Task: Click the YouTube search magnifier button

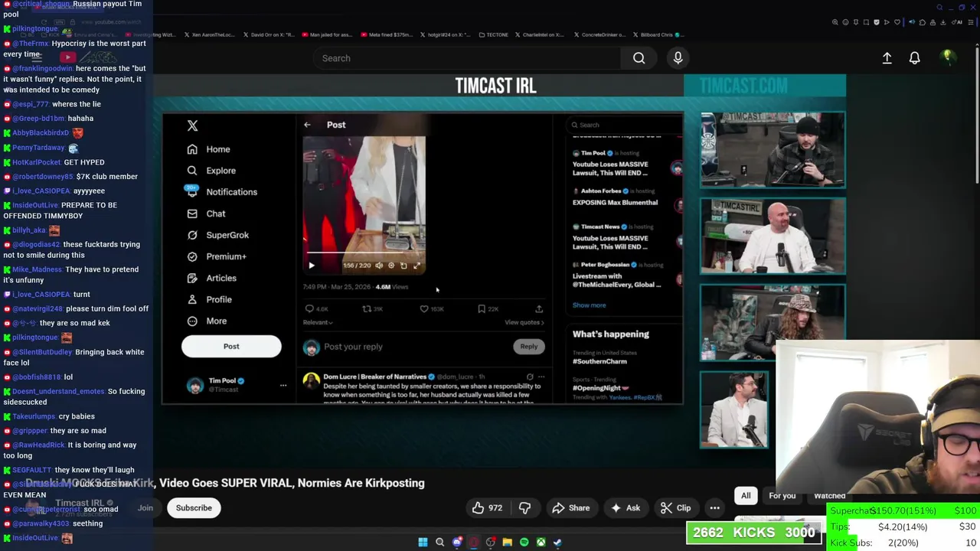Action: (639, 58)
